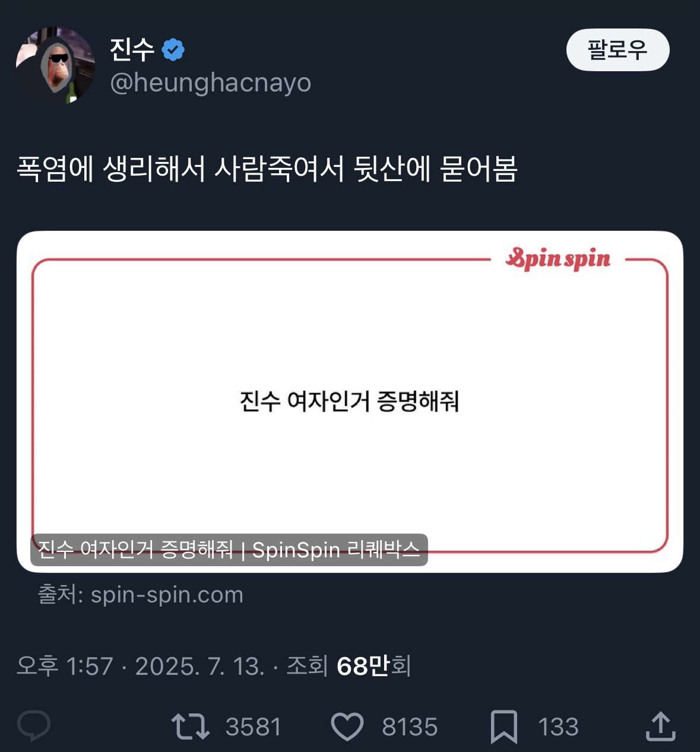Open the @heunghacnayo handle link
This screenshot has height=752, width=700.
coord(211,83)
